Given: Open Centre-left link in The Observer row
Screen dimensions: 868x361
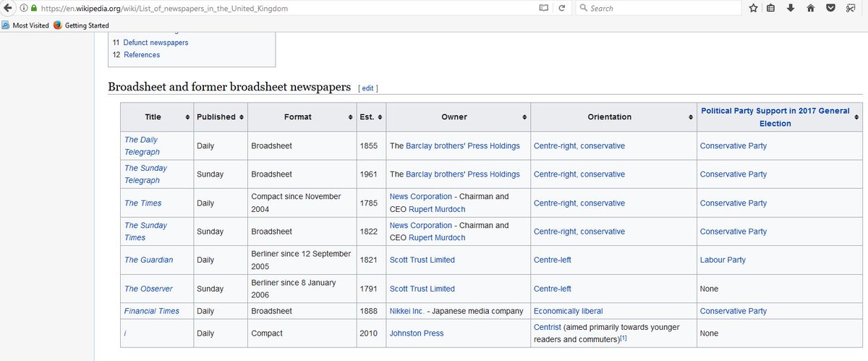Looking at the screenshot, I should point(553,289).
